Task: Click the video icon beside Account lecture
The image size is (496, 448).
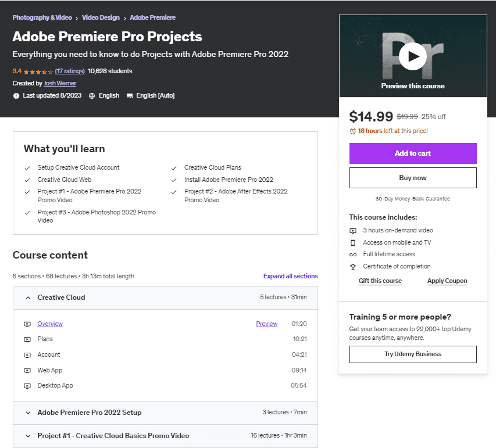Action: [x=27, y=355]
